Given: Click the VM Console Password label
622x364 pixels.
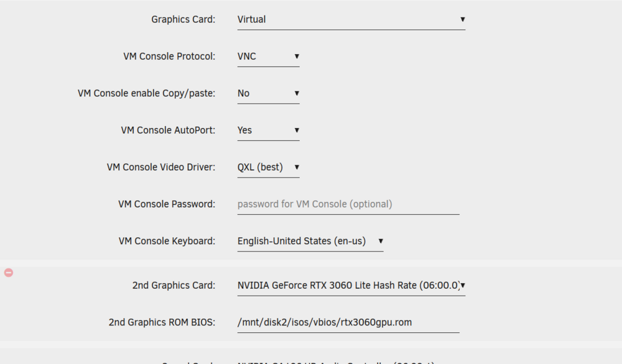Looking at the screenshot, I should pos(167,204).
